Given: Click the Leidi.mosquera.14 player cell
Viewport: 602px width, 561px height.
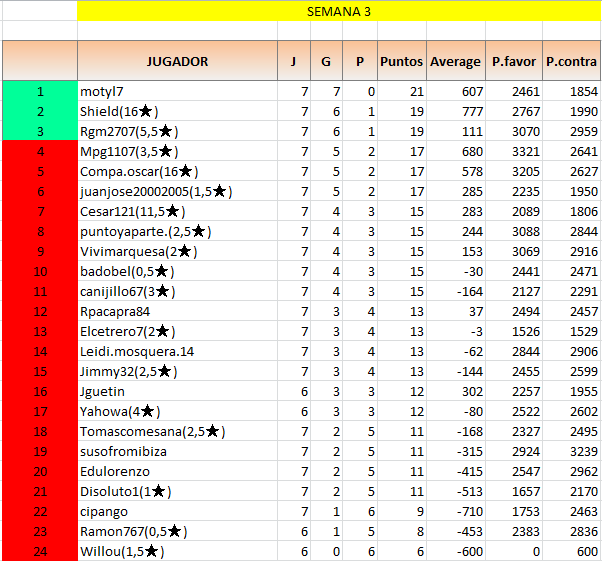Looking at the screenshot, I should 177,351.
